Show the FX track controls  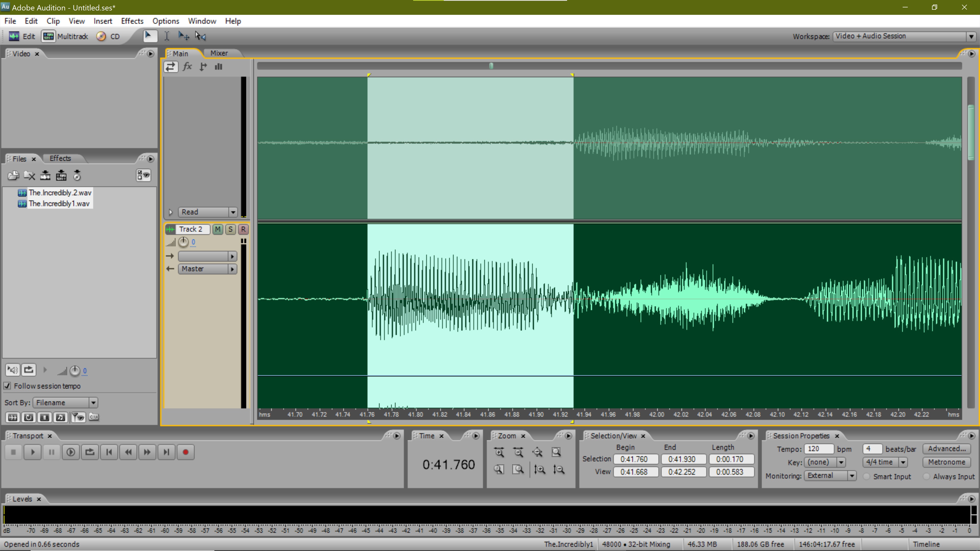pyautogui.click(x=187, y=67)
